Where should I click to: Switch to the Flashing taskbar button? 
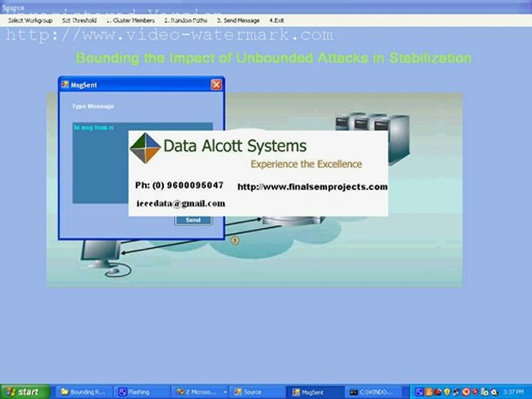coord(141,392)
